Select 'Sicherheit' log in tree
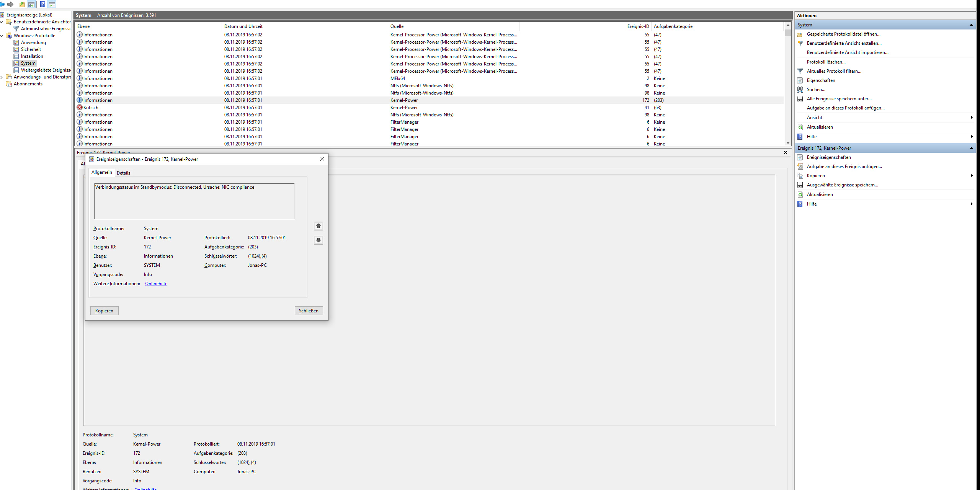 (x=31, y=49)
